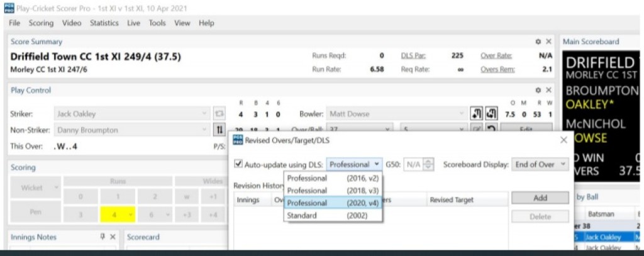This screenshot has height=256, width=644.
Task: Click the G50 N/A input field
Action: pyautogui.click(x=414, y=164)
